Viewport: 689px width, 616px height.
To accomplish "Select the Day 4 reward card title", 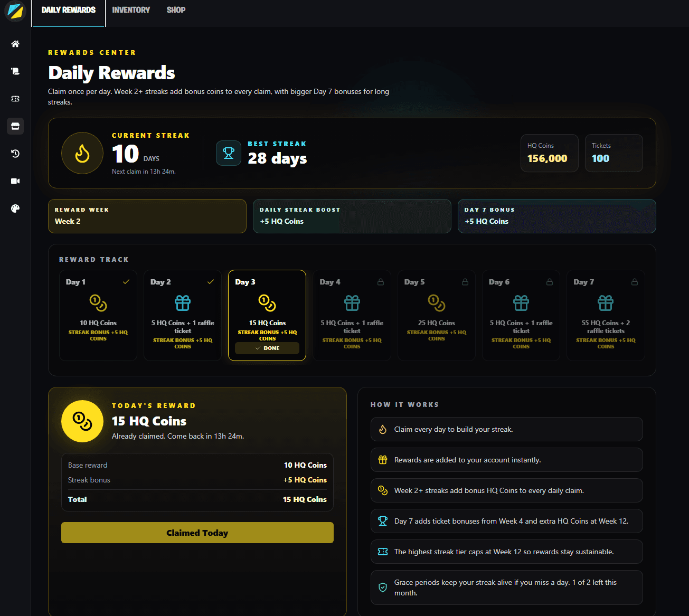I will 330,282.
